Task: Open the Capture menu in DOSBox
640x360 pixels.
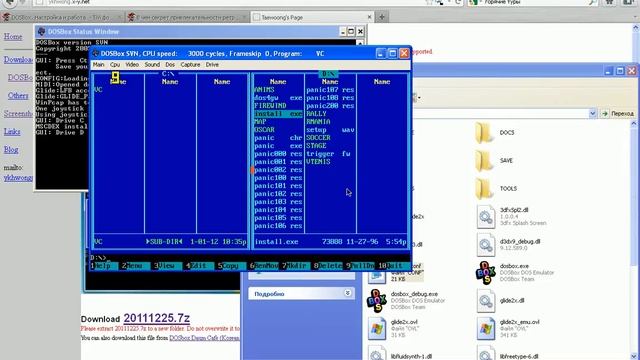Action: (190, 65)
